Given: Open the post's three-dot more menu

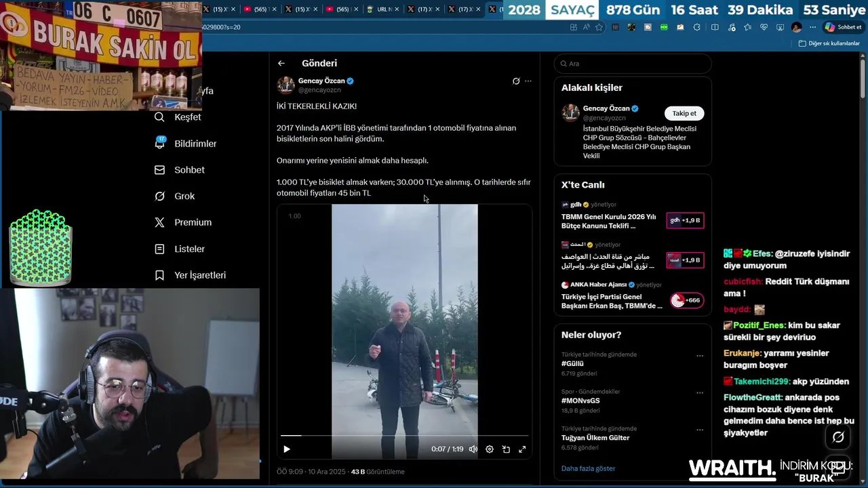Looking at the screenshot, I should click(x=528, y=81).
